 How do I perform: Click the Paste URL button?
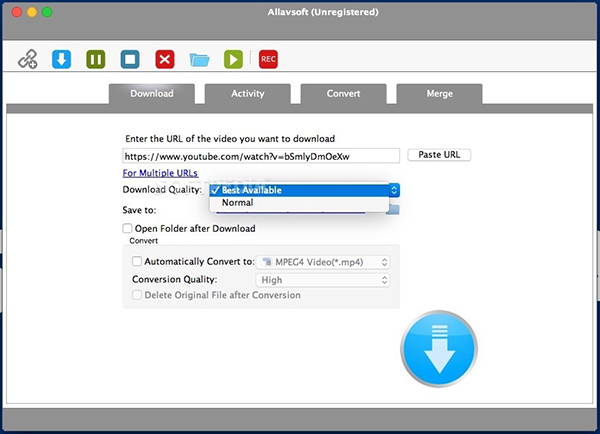click(439, 155)
